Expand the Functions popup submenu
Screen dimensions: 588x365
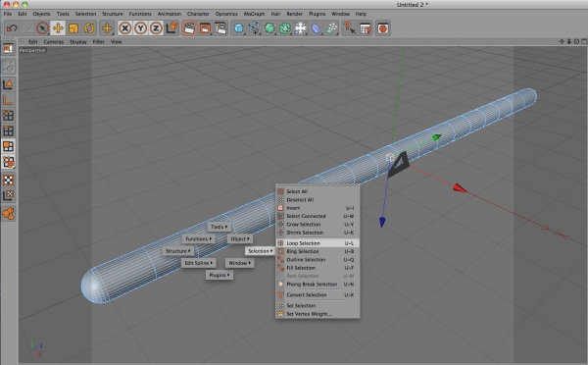coord(198,238)
